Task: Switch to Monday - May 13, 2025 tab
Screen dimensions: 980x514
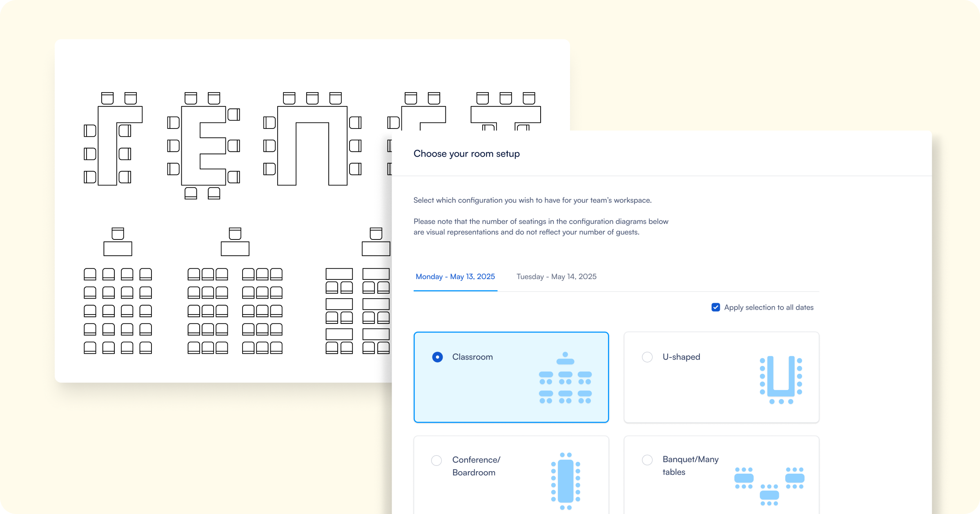Action: [x=455, y=277]
